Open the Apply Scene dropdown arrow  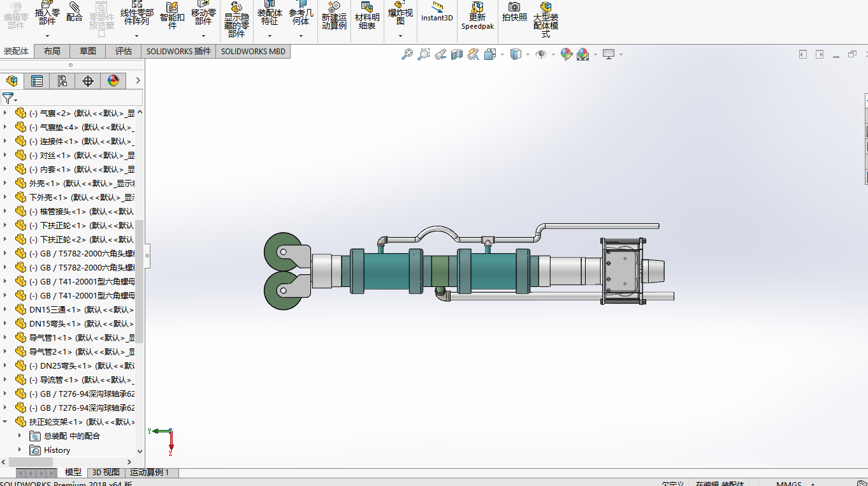(x=595, y=55)
